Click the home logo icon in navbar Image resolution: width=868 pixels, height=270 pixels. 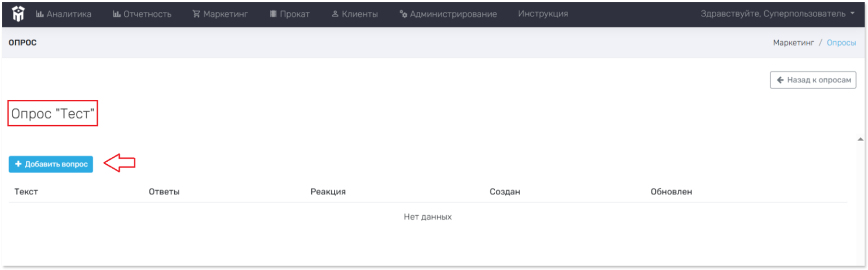point(18,14)
